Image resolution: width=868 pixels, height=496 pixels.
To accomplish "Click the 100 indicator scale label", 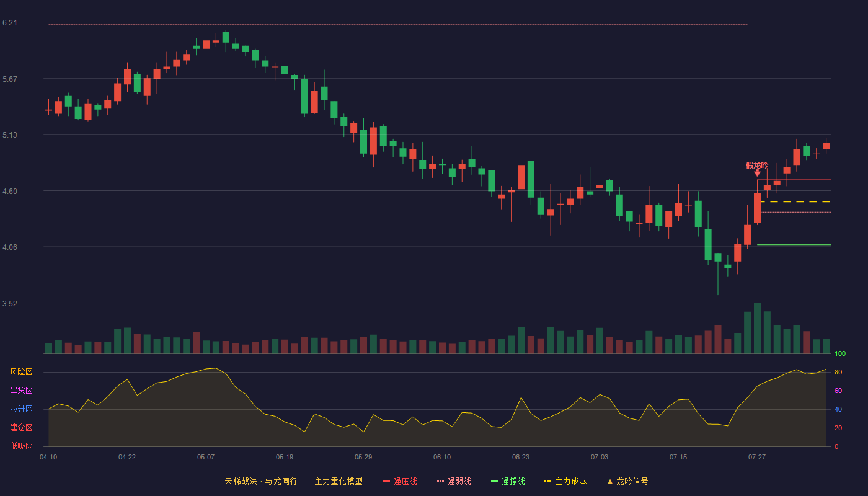I will [840, 354].
